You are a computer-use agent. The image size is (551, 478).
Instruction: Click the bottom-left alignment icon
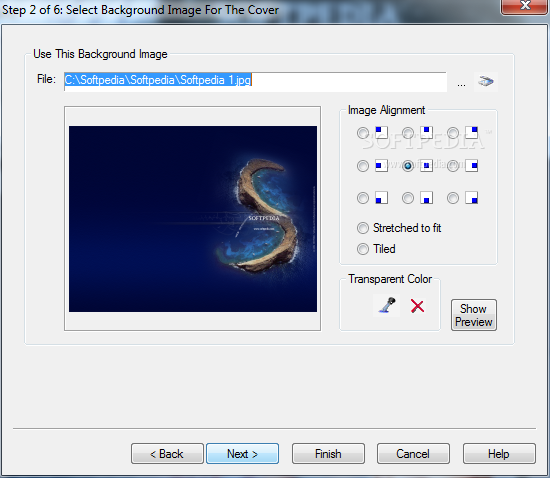point(382,198)
